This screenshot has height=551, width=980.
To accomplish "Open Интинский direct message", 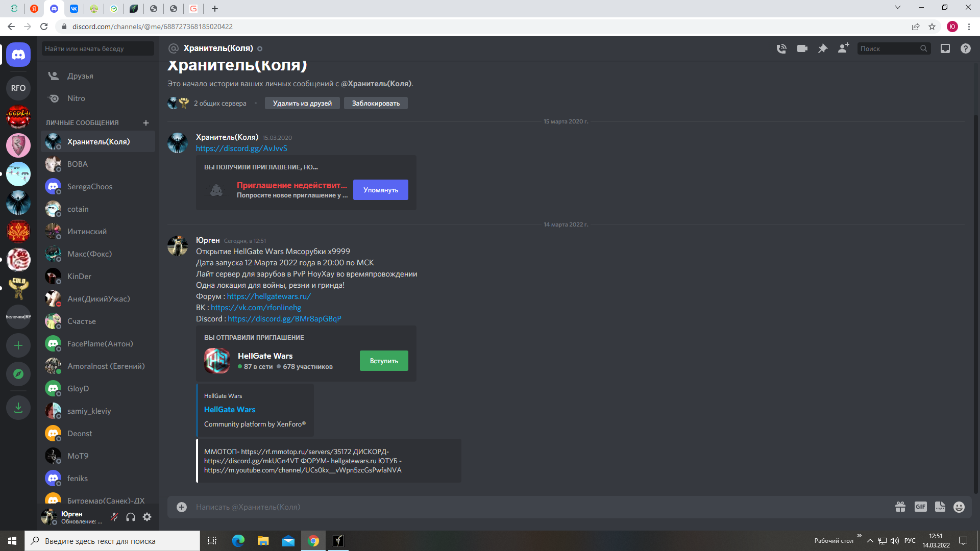I will click(x=98, y=232).
